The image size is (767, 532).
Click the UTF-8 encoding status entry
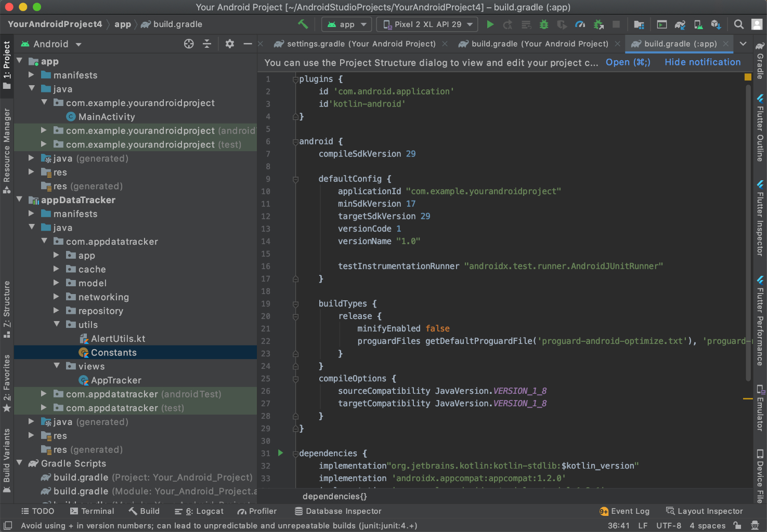click(669, 525)
